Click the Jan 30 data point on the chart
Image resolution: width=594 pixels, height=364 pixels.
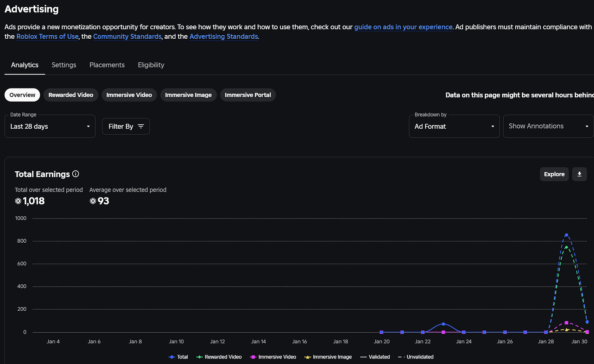[586, 322]
